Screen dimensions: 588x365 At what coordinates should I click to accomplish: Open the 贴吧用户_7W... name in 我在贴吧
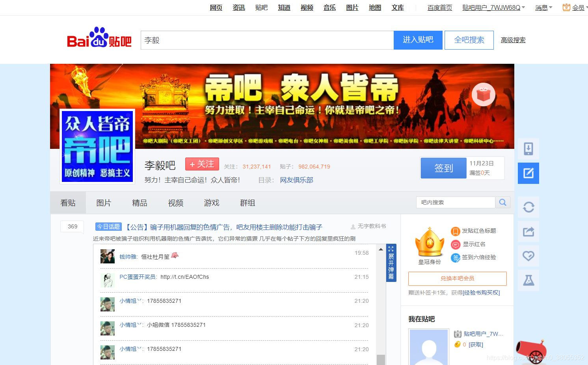(x=484, y=334)
